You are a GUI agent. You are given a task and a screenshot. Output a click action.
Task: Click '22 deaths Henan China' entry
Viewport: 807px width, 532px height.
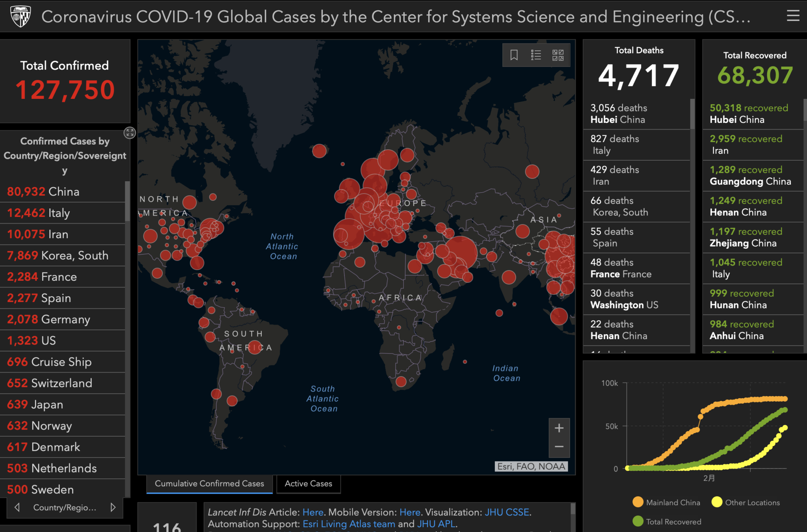[x=636, y=330]
